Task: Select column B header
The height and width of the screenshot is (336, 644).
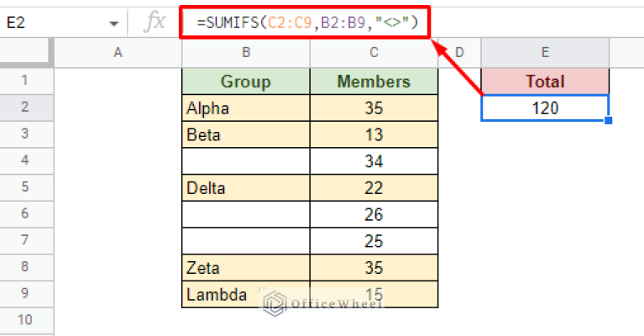Action: point(245,53)
